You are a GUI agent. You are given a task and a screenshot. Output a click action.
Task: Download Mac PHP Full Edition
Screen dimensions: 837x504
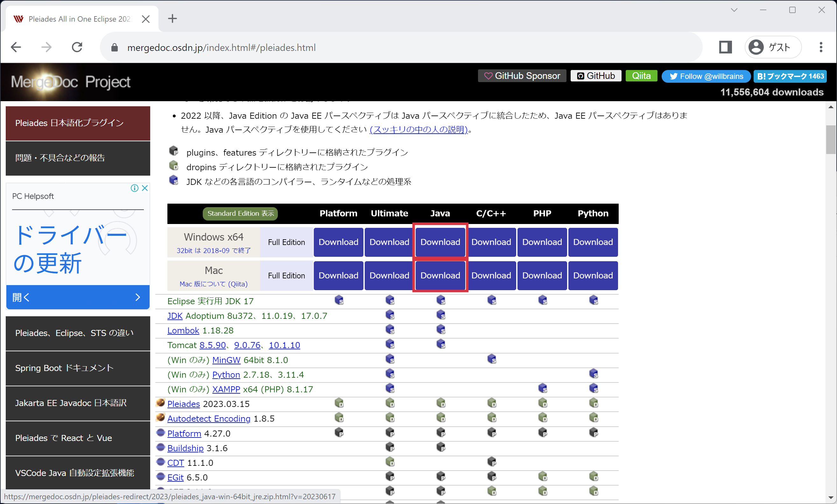tap(542, 276)
